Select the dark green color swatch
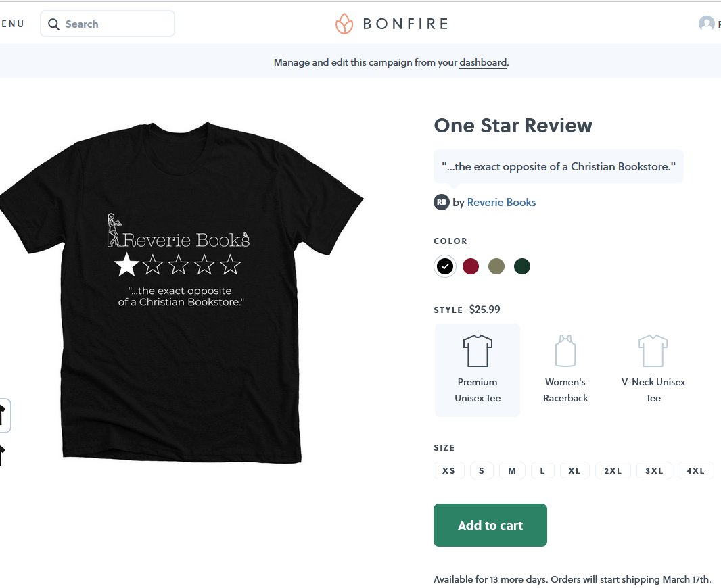The width and height of the screenshot is (721, 588). pos(521,266)
